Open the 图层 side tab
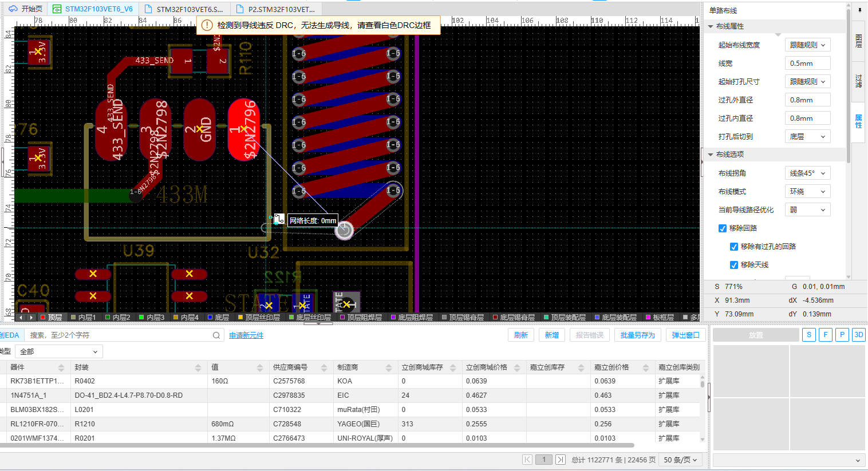The height and width of the screenshot is (471, 868). tap(858, 41)
